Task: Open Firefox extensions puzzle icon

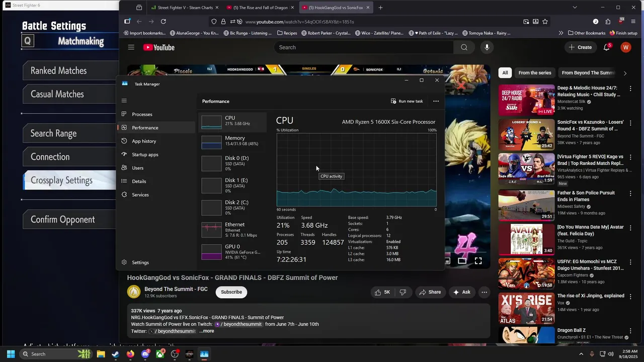Action: pos(608,22)
